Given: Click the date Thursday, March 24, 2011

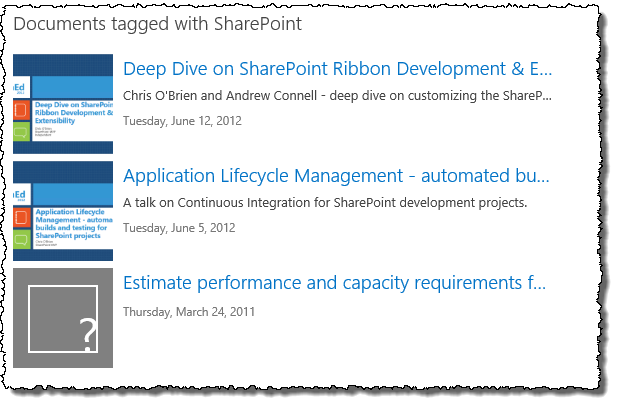Looking at the screenshot, I should pyautogui.click(x=189, y=311).
